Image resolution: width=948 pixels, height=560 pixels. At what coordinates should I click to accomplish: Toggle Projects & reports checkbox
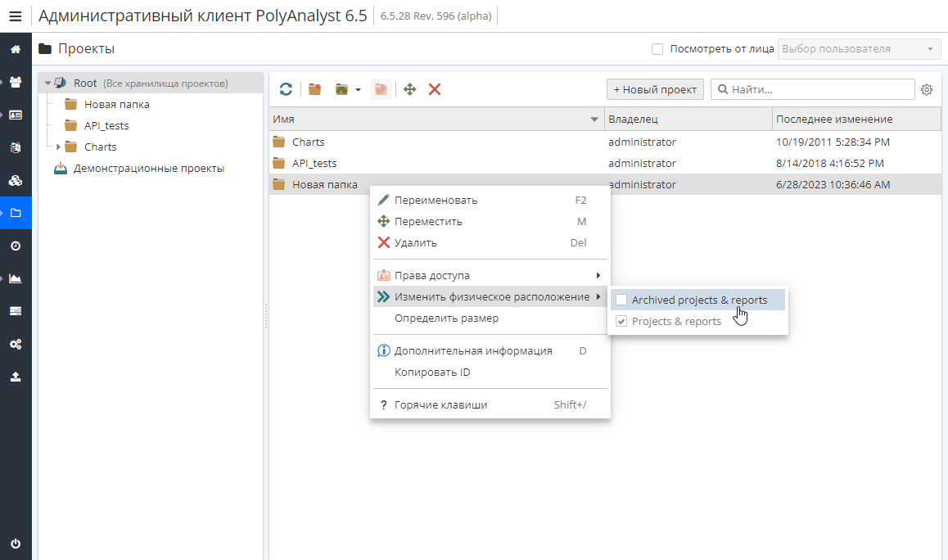tap(621, 321)
